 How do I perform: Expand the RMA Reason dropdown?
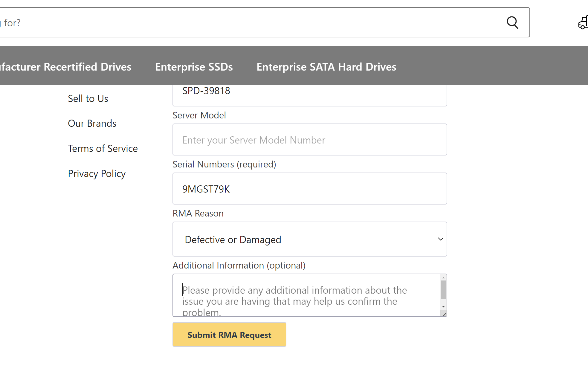[309, 239]
